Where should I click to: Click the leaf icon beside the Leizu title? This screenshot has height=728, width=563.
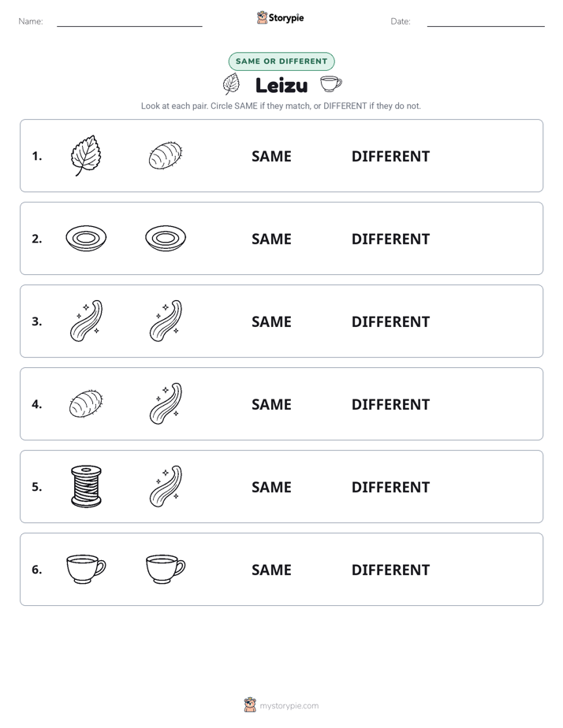pos(231,84)
